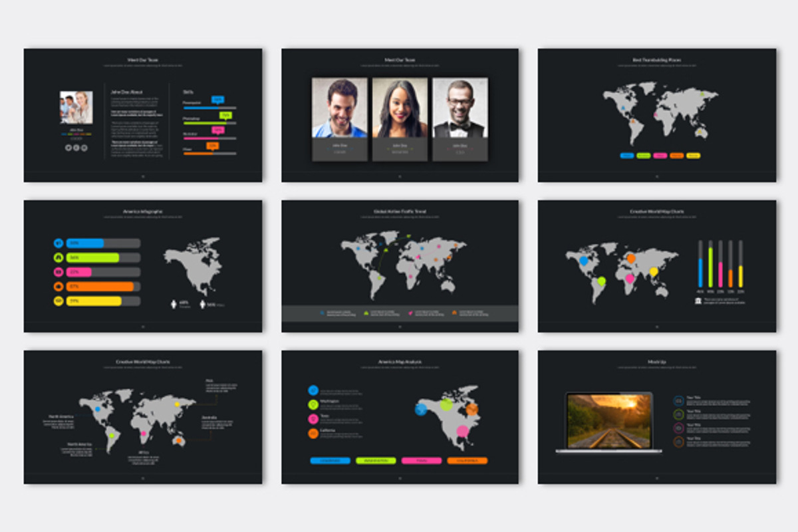The height and width of the screenshot is (532, 798).
Task: Click the pink legend icon in the airline traffic footer
Action: pos(411,312)
